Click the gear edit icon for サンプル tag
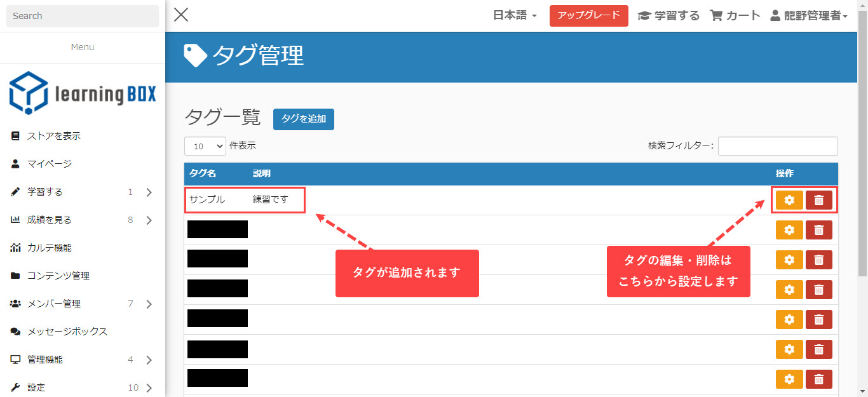 [789, 200]
